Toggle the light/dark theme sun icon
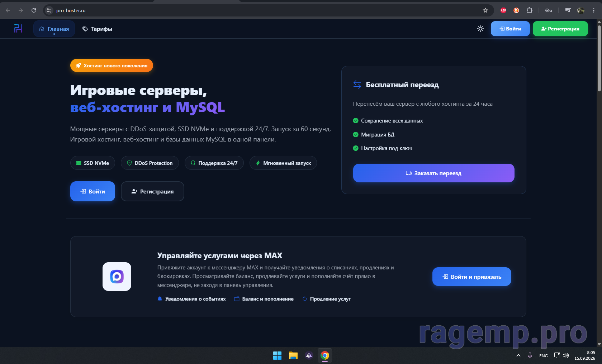 (x=480, y=29)
